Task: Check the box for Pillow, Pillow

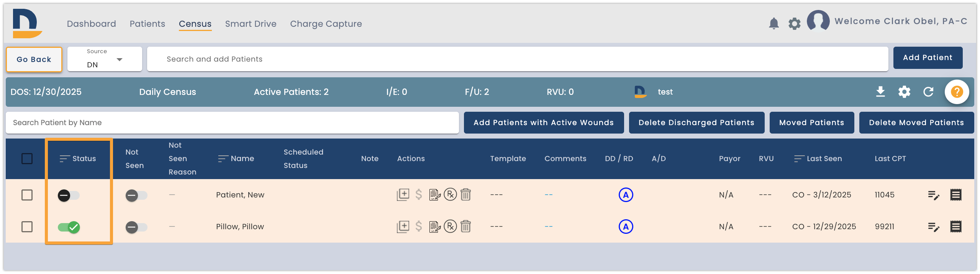Action: pyautogui.click(x=27, y=227)
